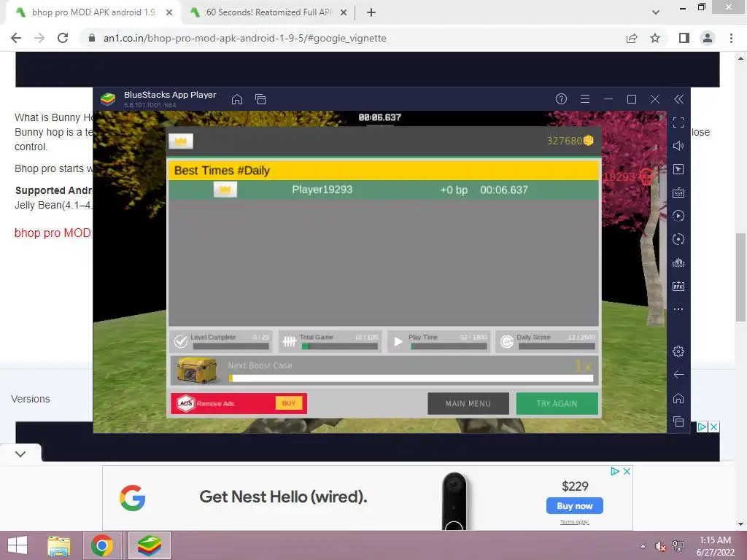
Task: Close the Nest Hello ad banner
Action: (627, 471)
